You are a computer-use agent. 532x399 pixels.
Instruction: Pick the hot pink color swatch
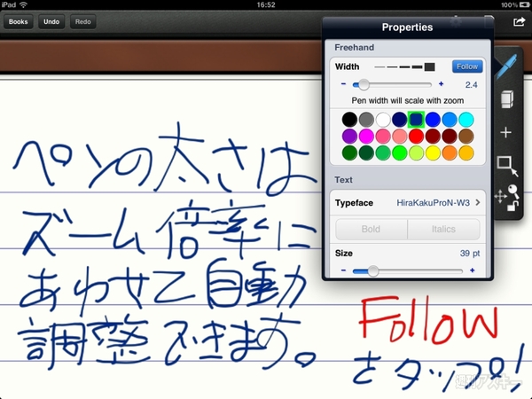pos(383,137)
